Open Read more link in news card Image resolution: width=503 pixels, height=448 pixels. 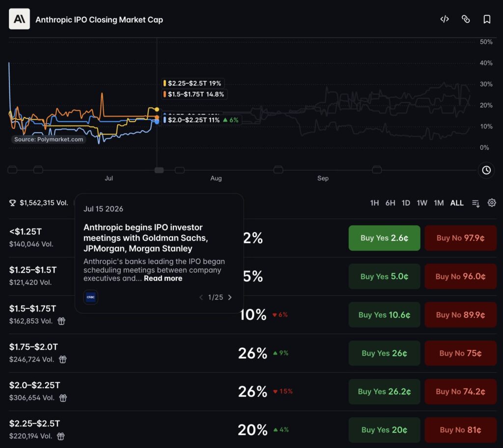point(163,278)
